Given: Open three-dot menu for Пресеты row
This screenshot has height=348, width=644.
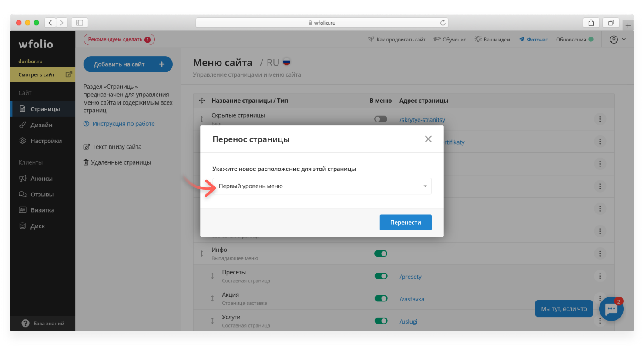Looking at the screenshot, I should coord(600,276).
